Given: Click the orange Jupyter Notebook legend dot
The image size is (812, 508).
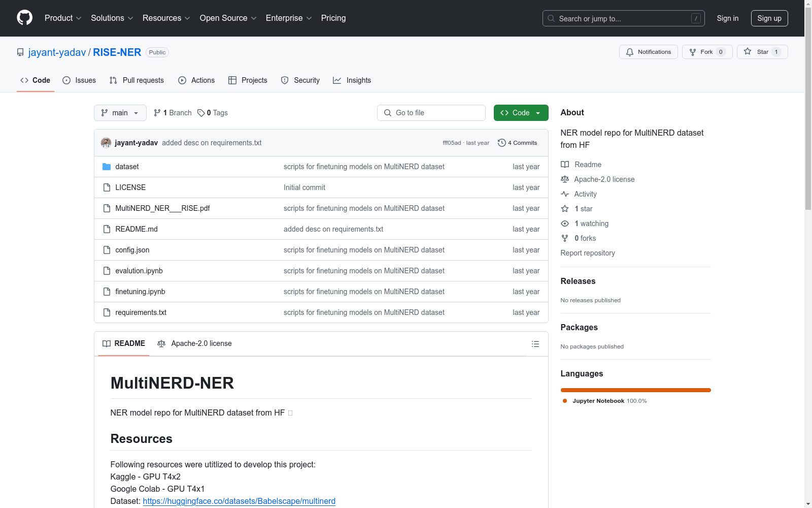Looking at the screenshot, I should [x=565, y=401].
